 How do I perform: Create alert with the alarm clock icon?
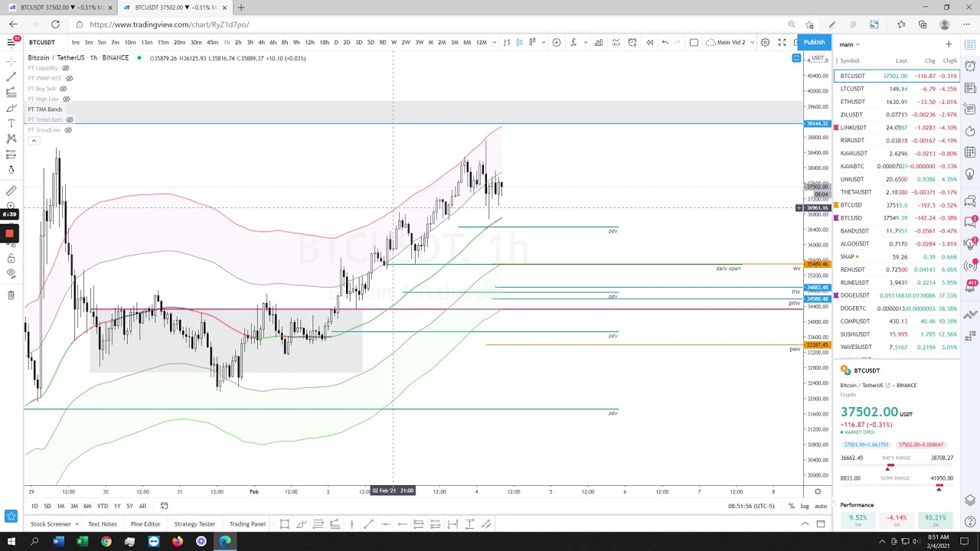[x=632, y=42]
